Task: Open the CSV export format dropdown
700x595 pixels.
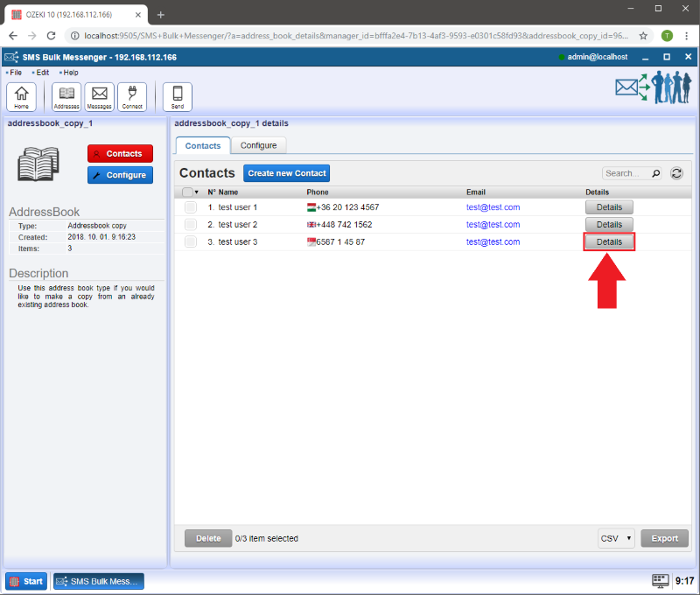Action: click(616, 539)
